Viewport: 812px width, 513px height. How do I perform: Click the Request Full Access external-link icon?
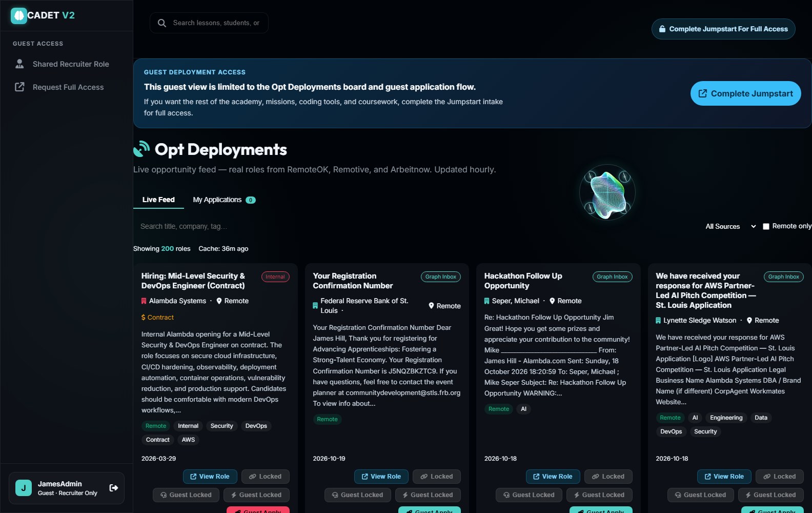[x=19, y=87]
